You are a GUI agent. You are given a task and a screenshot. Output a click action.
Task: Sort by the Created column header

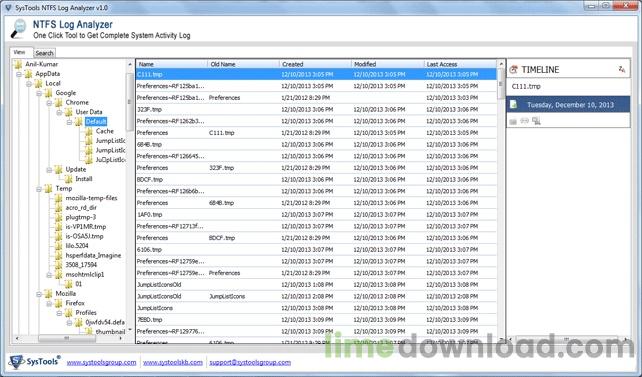pyautogui.click(x=315, y=64)
